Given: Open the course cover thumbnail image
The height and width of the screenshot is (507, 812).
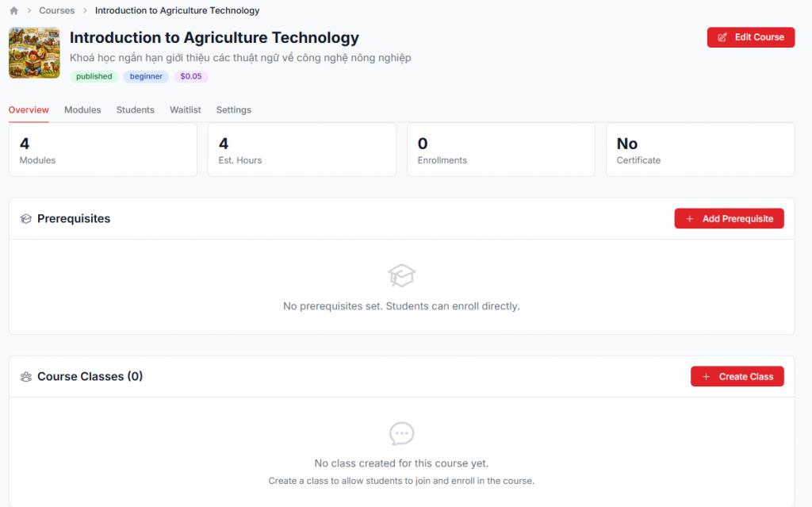Looking at the screenshot, I should (x=34, y=53).
